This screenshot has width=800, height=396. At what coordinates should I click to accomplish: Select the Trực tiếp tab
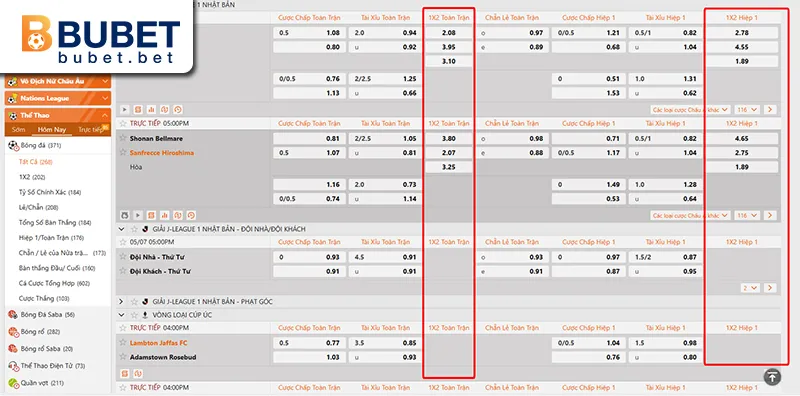pos(91,130)
